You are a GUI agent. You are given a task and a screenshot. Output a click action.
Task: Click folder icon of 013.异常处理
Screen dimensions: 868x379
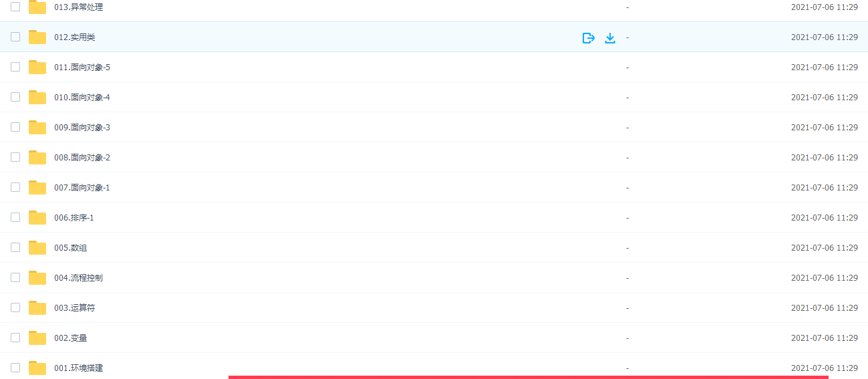pyautogui.click(x=37, y=7)
